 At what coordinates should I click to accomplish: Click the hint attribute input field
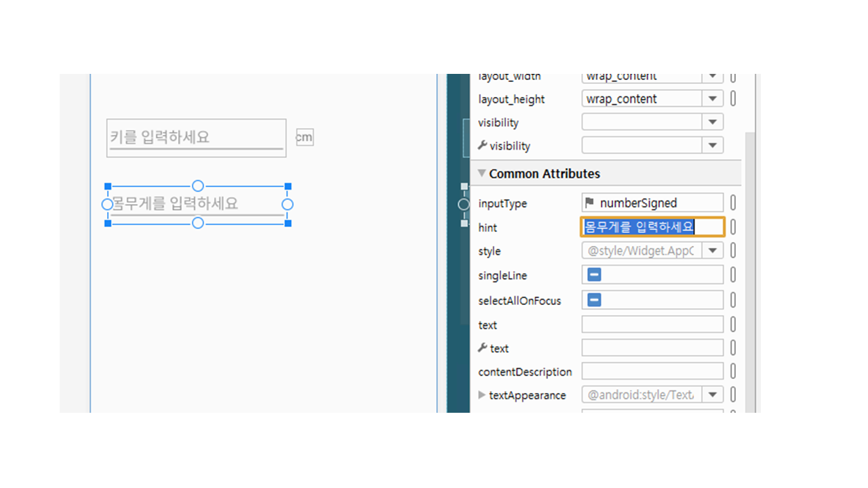coord(652,227)
